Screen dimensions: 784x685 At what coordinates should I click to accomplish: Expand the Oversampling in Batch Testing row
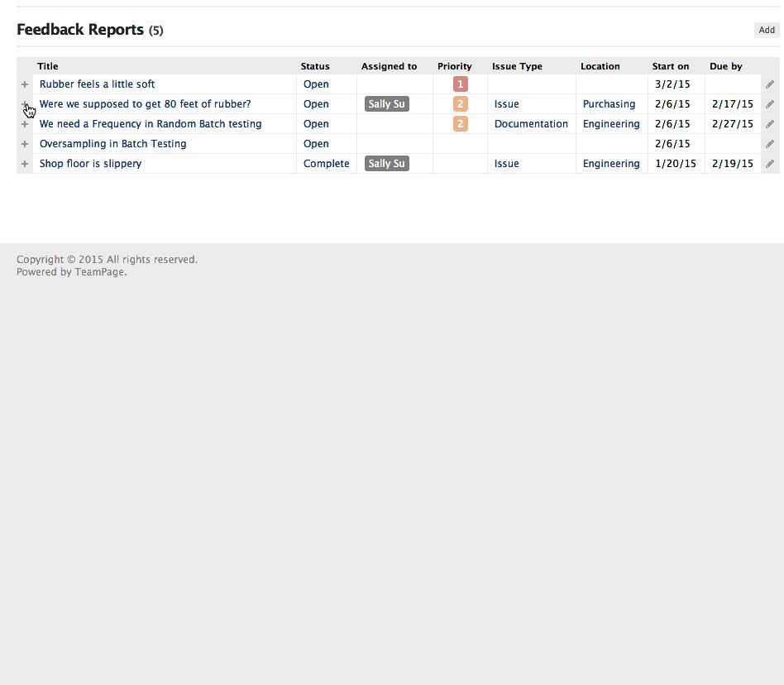[25, 144]
